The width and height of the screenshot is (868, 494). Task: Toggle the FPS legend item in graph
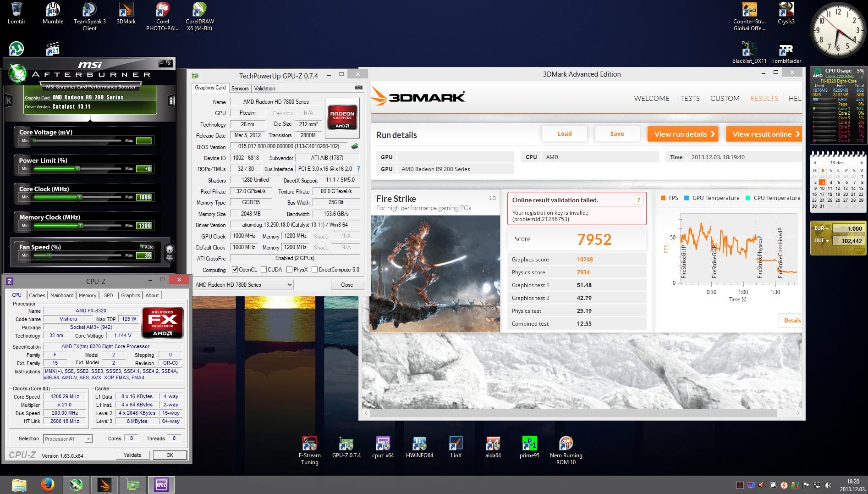(669, 198)
